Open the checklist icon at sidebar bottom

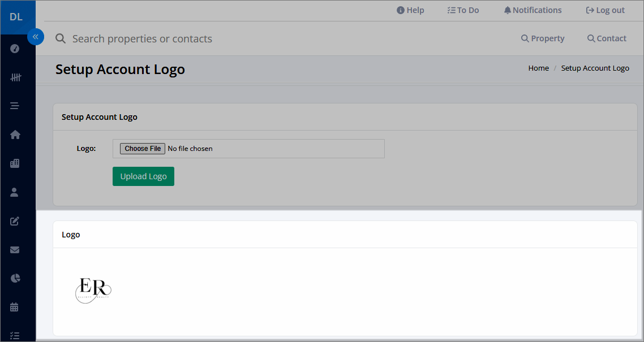pos(14,335)
